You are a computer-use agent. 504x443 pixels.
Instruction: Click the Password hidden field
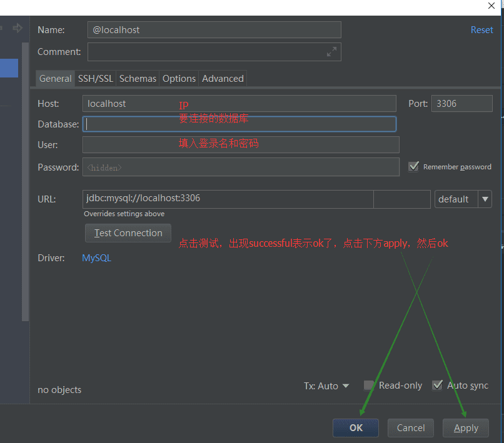241,167
